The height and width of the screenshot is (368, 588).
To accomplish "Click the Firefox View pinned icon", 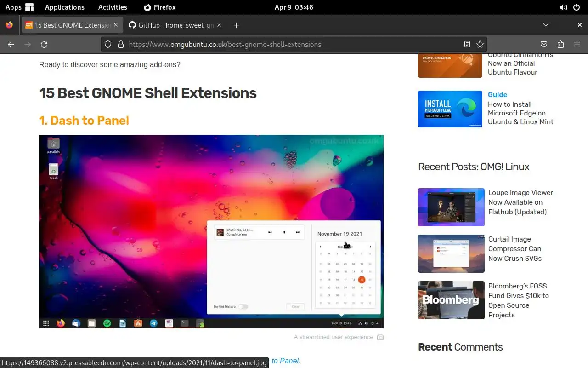I will [x=9, y=25].
